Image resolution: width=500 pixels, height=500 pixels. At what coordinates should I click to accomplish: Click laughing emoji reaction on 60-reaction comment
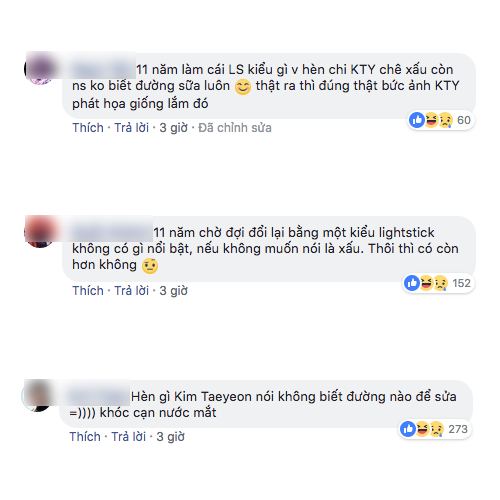click(431, 120)
